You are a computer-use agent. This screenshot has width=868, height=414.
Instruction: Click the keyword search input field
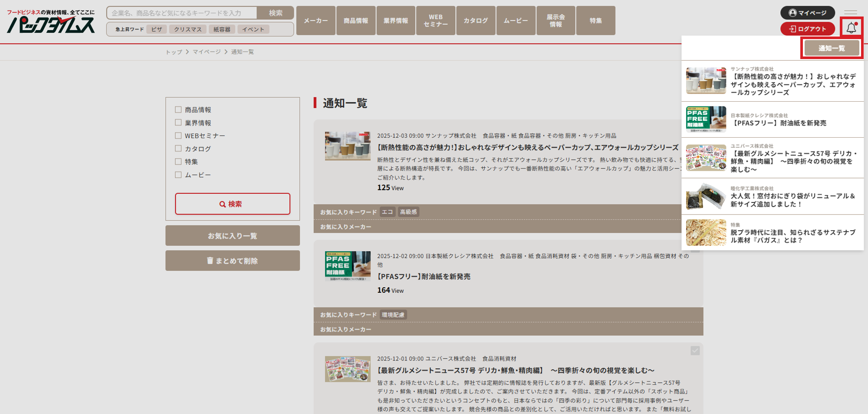(x=181, y=13)
